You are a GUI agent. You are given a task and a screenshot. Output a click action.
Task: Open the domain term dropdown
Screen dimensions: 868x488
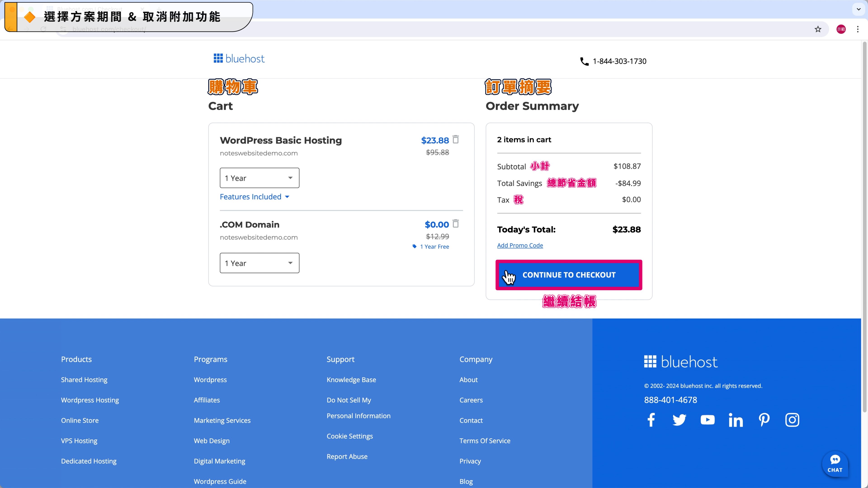[x=259, y=263]
